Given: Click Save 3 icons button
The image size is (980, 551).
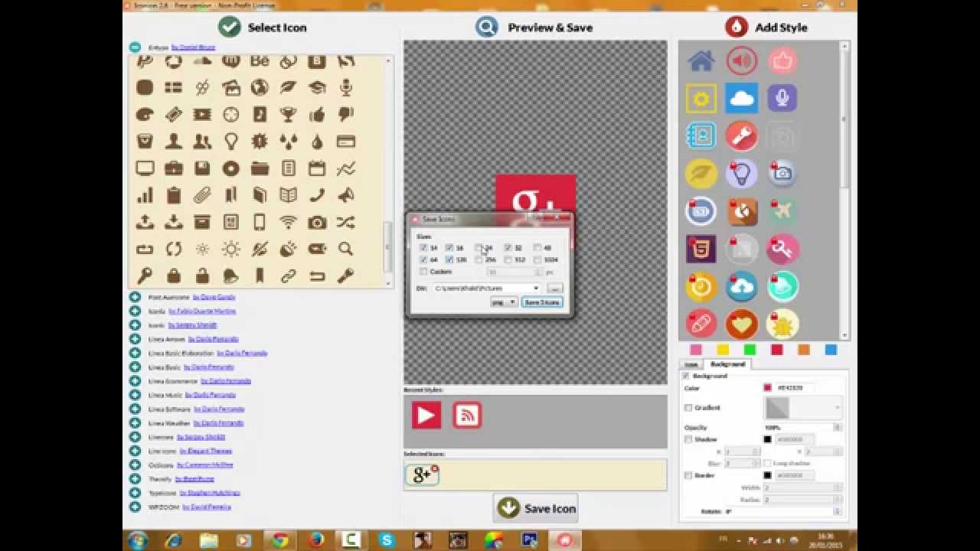Looking at the screenshot, I should (542, 302).
